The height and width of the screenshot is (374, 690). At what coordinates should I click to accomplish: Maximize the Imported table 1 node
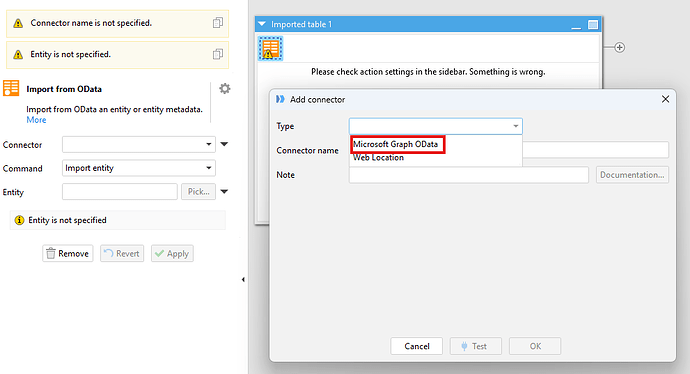click(593, 25)
